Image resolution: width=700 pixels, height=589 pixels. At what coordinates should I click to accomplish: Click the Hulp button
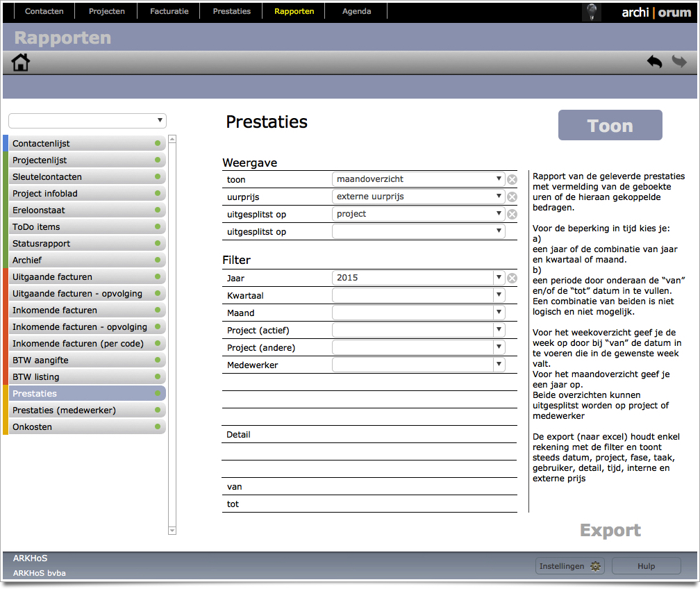[x=646, y=566]
